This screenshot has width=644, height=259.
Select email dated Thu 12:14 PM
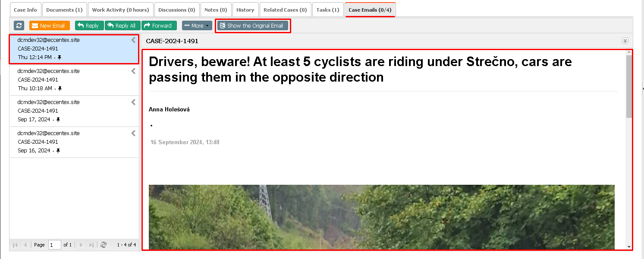[x=74, y=49]
